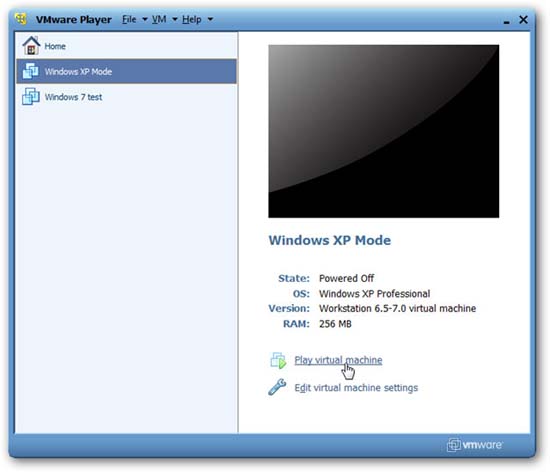Click the green play virtual machine icon
This screenshot has height=472, width=550.
point(279,360)
